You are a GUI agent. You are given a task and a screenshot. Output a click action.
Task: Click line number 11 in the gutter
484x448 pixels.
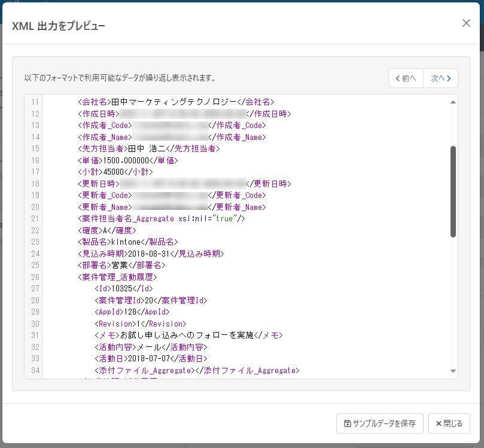coord(35,102)
